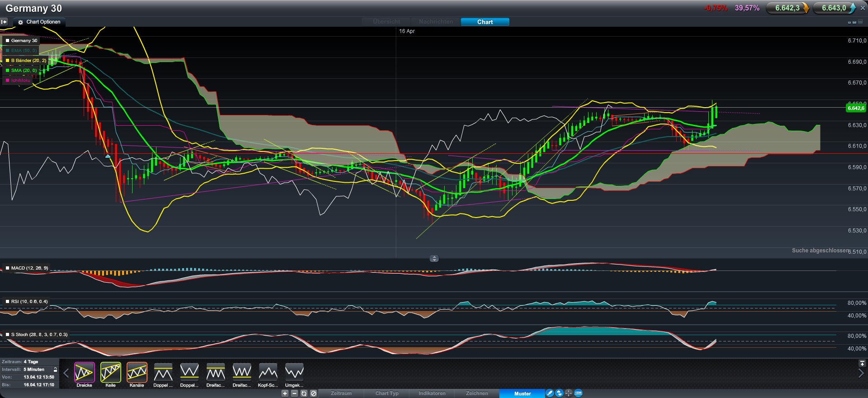868x398 pixels.
Task: Toggle the crosshair cursor icon
Action: click(x=569, y=393)
